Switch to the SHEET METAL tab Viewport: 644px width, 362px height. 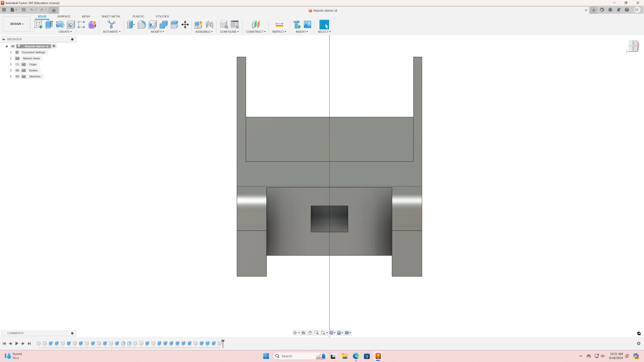point(111,16)
